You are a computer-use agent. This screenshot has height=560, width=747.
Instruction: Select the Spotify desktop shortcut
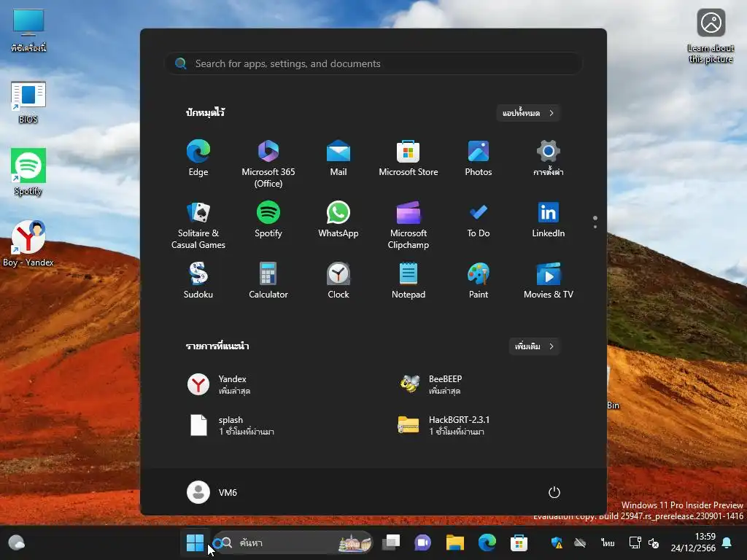[28, 172]
